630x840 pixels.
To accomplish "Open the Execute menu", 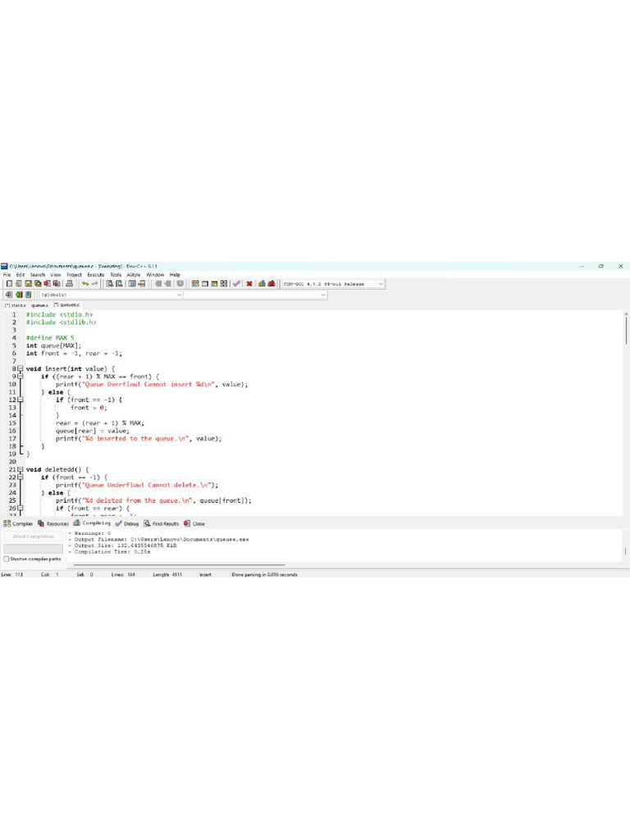I will click(x=96, y=275).
